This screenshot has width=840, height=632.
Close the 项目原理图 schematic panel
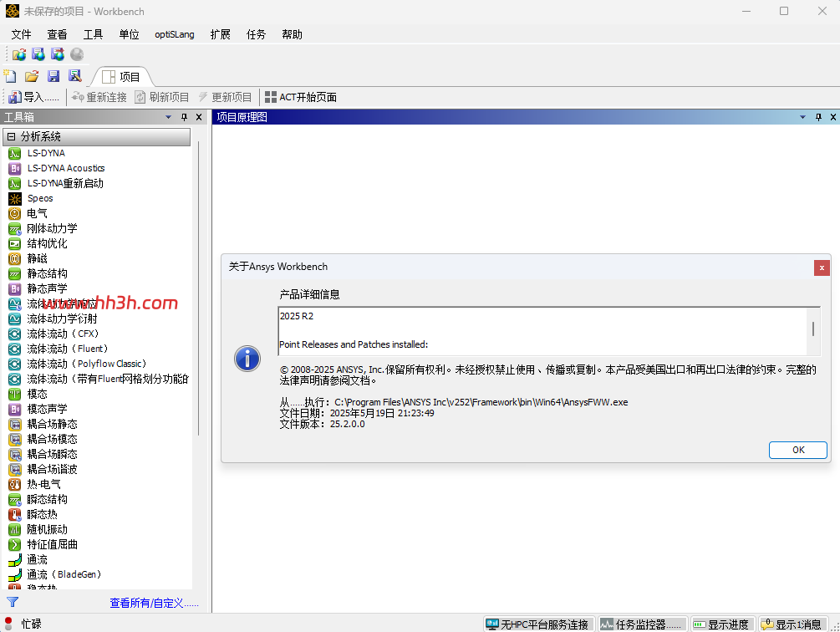coord(833,117)
